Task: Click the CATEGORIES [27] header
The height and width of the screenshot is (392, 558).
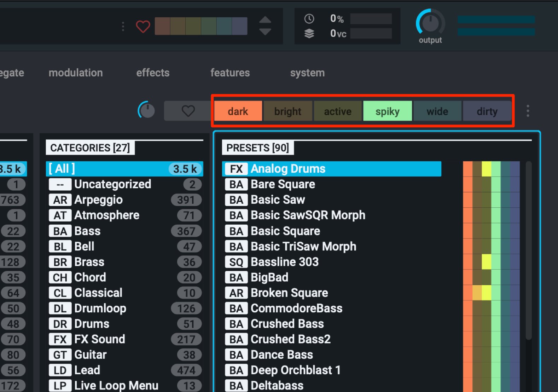Action: coord(90,148)
